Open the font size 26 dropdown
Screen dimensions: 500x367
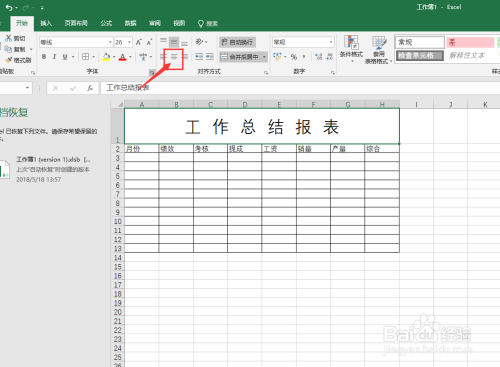129,42
